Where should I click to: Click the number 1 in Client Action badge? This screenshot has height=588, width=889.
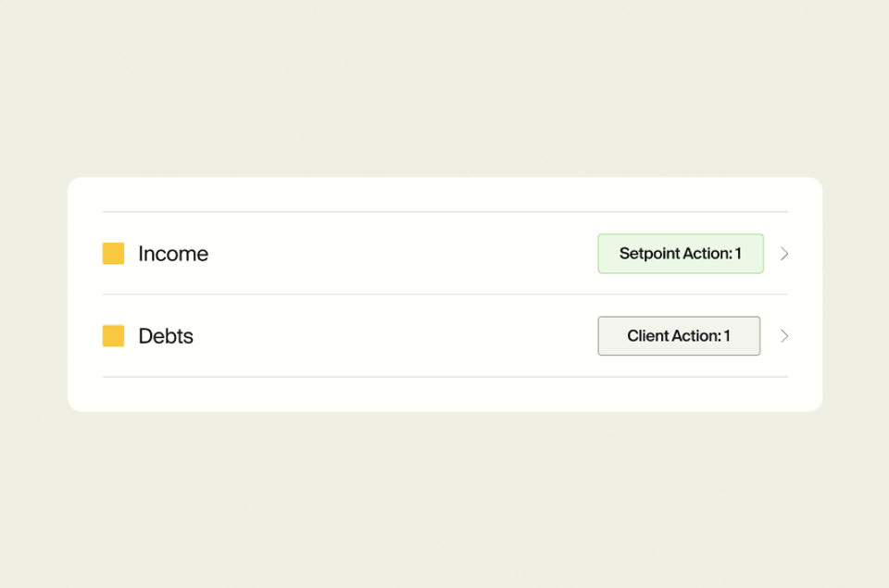727,336
